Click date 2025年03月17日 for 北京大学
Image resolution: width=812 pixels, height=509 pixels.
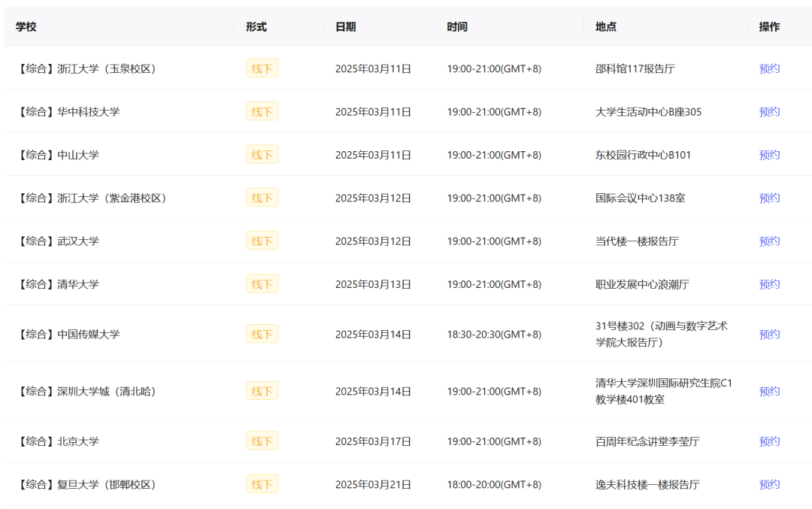(x=373, y=441)
